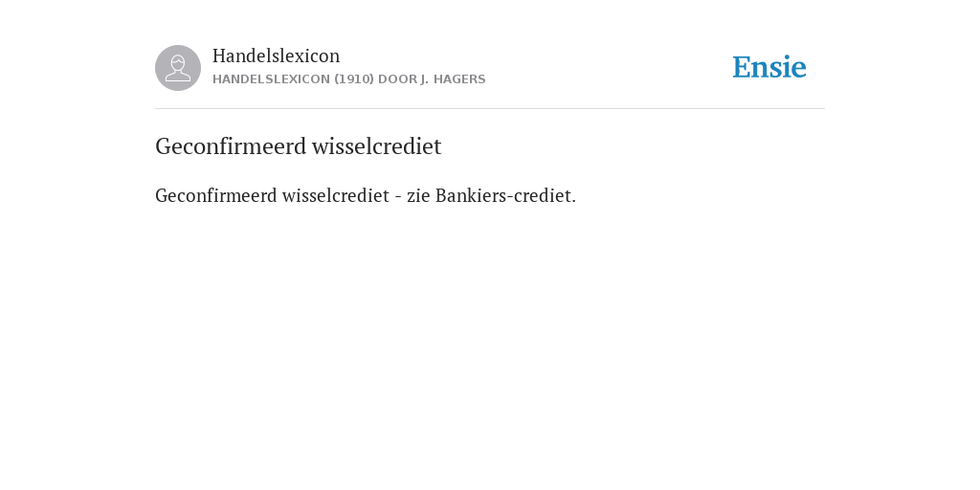Click the dash between 'wisselcrediet' and 'zie'
This screenshot has height=490, width=980.
point(398,197)
